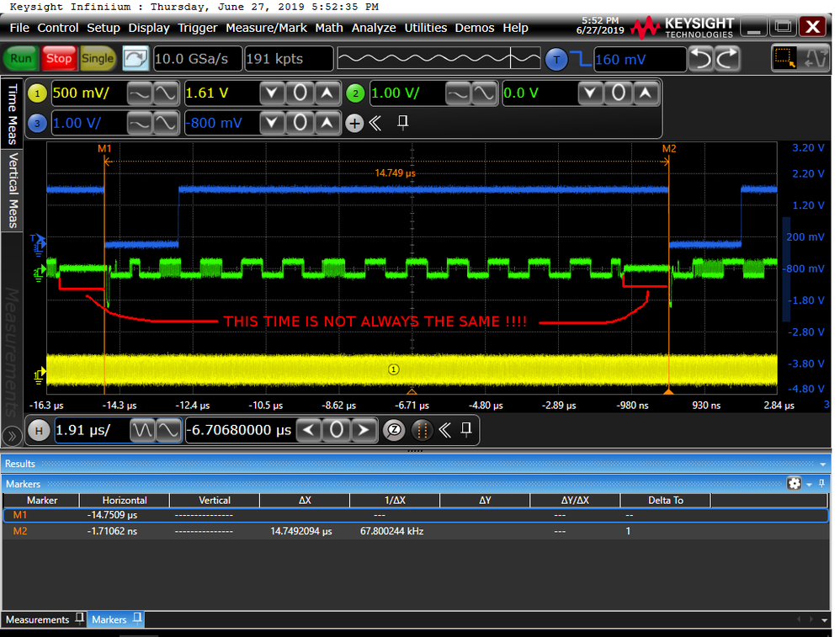The width and height of the screenshot is (840, 637).
Task: Toggle channel 1 yellow button
Action: click(37, 93)
